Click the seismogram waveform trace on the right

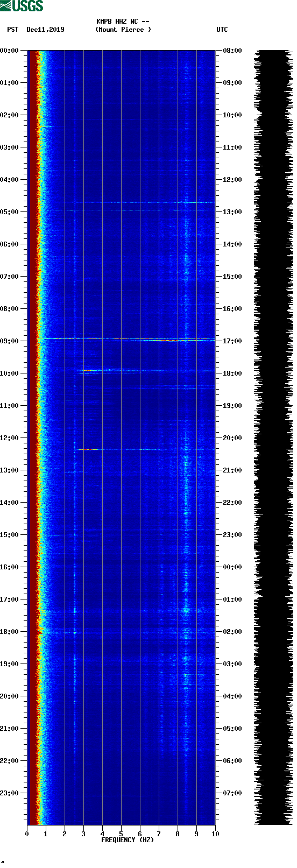pos(274,437)
